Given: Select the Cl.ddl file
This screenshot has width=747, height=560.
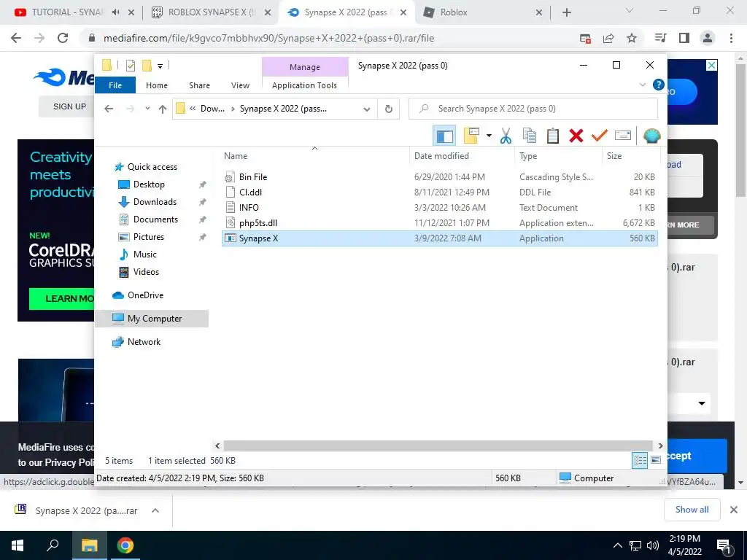Looking at the screenshot, I should pyautogui.click(x=440, y=192).
